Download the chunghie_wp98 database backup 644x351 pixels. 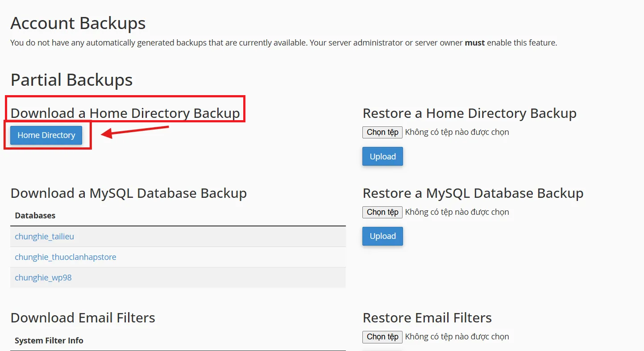pyautogui.click(x=43, y=278)
